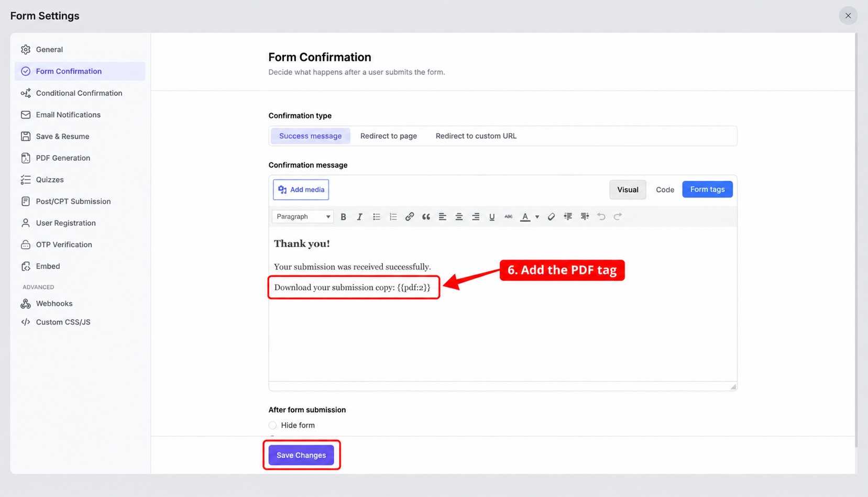This screenshot has height=497, width=868.
Task: Open OTP Verification settings
Action: click(80, 245)
